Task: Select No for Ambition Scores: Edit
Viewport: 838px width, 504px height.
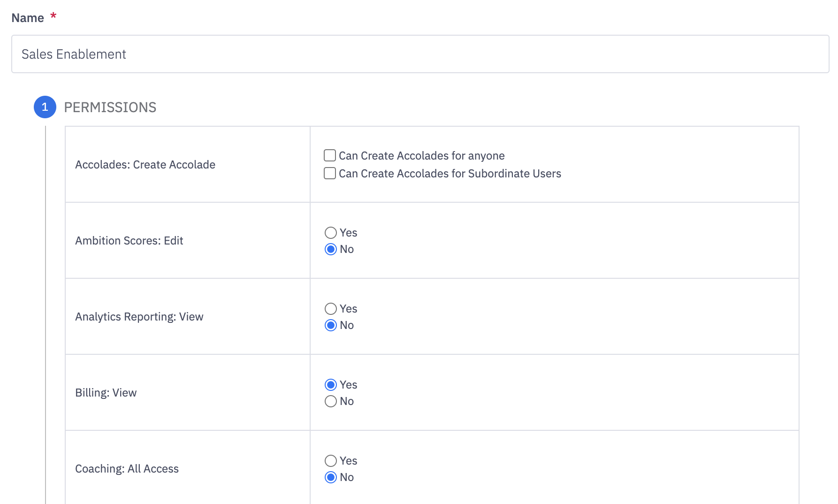Action: point(331,249)
